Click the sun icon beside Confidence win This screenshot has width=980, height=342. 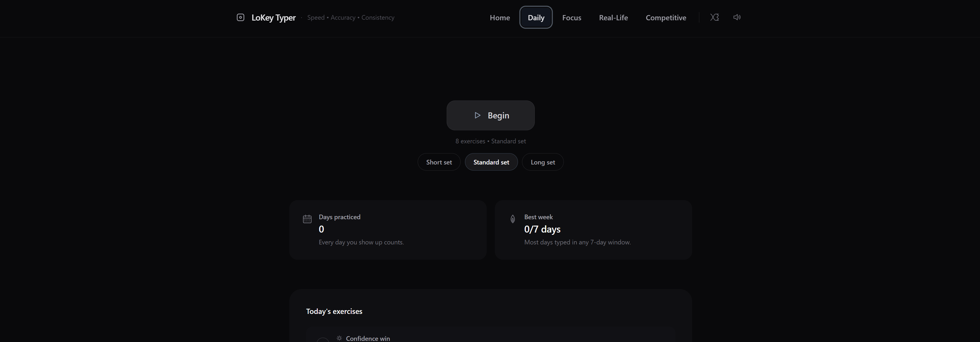coord(339,338)
